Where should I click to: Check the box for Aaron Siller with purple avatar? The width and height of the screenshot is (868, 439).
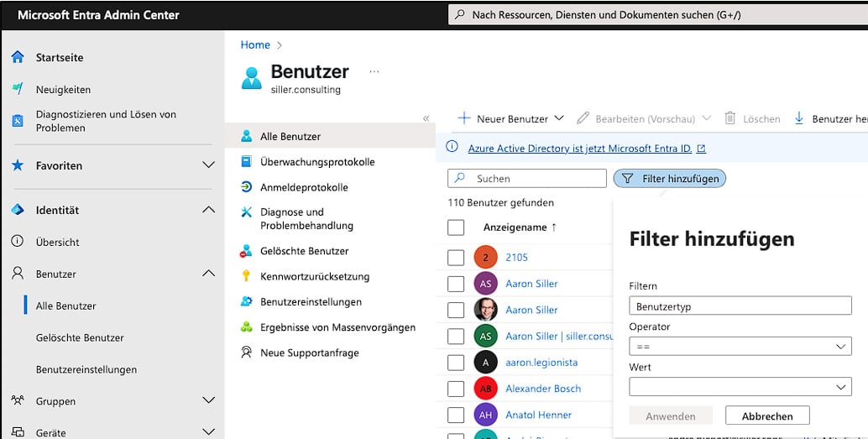456,284
